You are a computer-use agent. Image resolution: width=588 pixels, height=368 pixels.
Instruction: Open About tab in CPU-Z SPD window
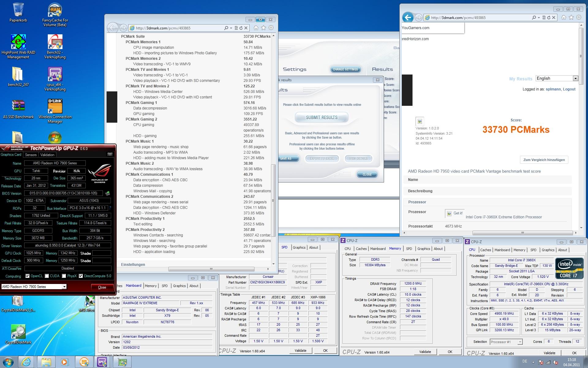coord(313,247)
